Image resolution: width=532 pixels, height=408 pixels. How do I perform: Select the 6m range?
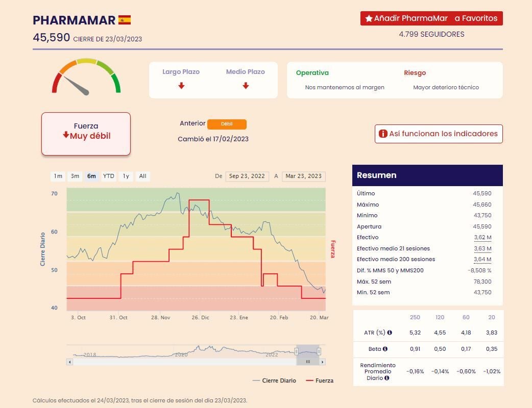[x=91, y=176]
